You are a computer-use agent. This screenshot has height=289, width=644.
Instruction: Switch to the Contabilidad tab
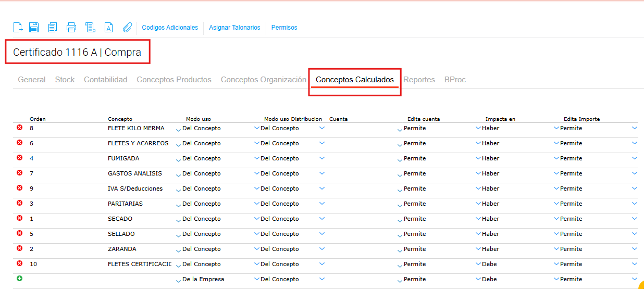click(105, 80)
